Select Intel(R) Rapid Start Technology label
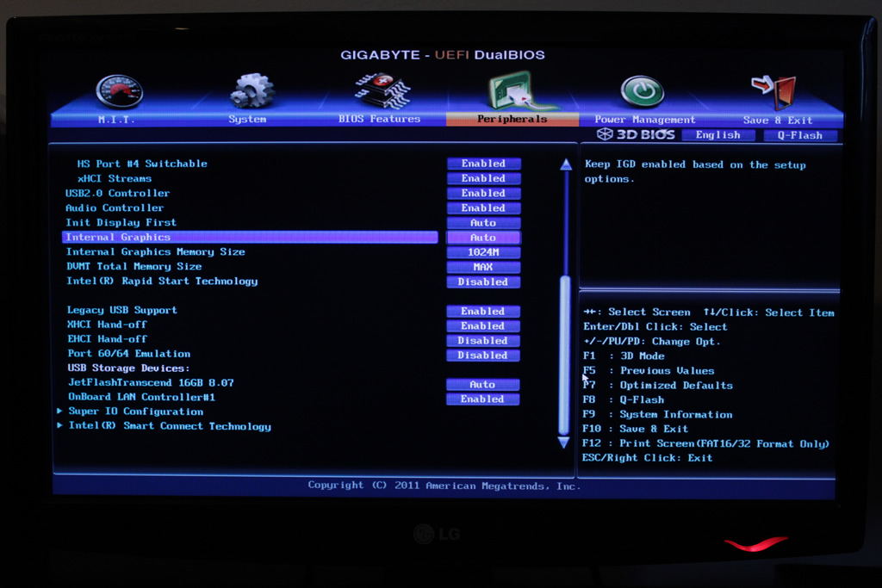882x588 pixels. pyautogui.click(x=162, y=281)
